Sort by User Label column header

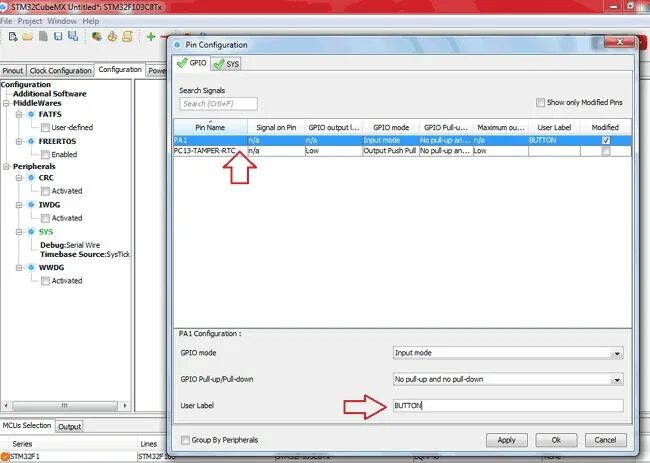554,127
